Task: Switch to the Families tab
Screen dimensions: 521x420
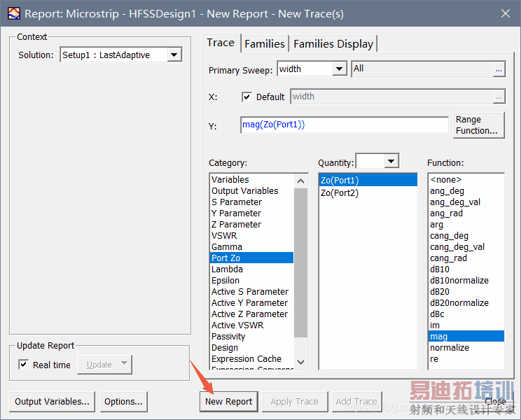Action: tap(265, 44)
